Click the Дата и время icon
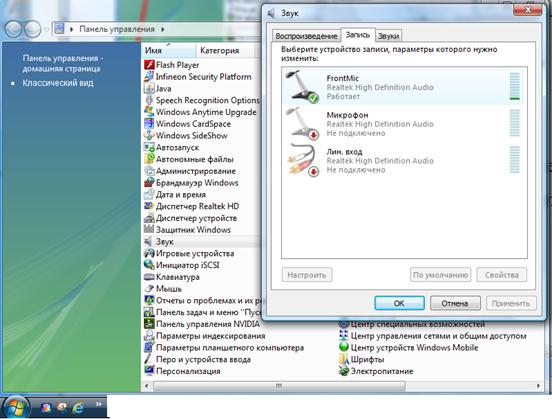The width and height of the screenshot is (552, 419). pos(149,194)
